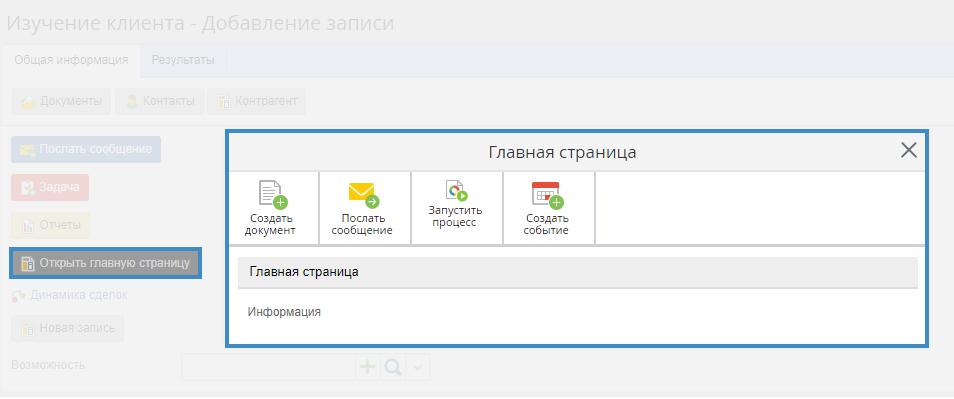Click the Новая запись button
Screen dimensions: 954x399
click(68, 328)
